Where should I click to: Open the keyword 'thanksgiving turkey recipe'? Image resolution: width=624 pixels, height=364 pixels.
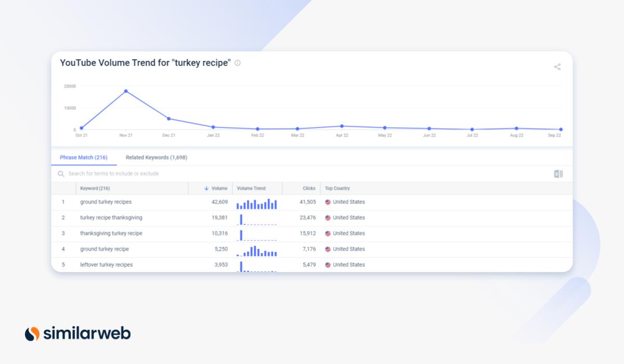click(111, 233)
